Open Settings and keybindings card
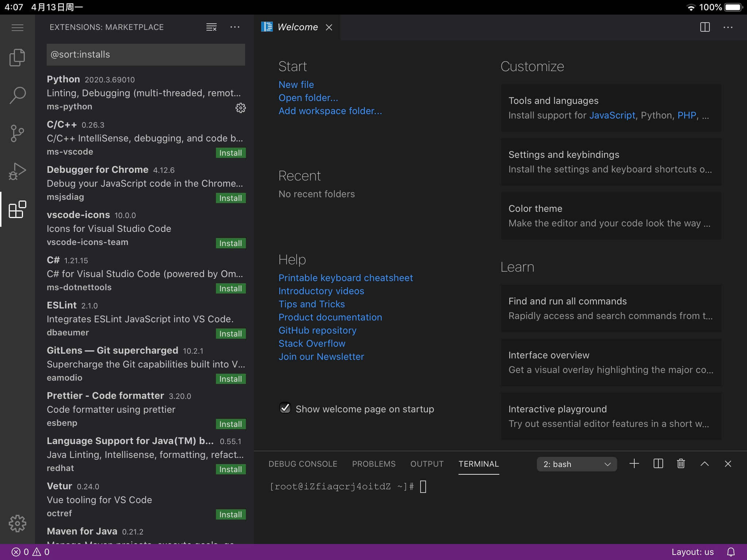Image resolution: width=747 pixels, height=560 pixels. (x=611, y=162)
